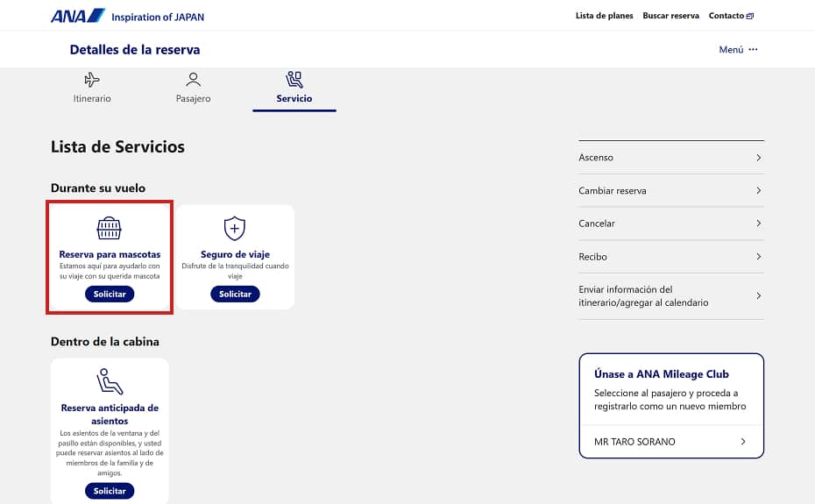This screenshot has height=504, width=815.
Task: Open Enviar información del itinerario row
Action: point(670,296)
